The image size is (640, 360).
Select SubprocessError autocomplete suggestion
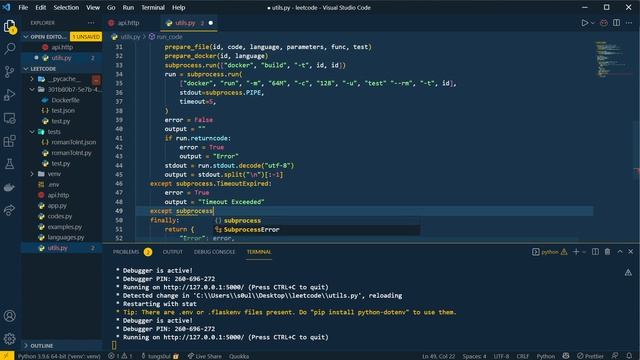[317, 230]
